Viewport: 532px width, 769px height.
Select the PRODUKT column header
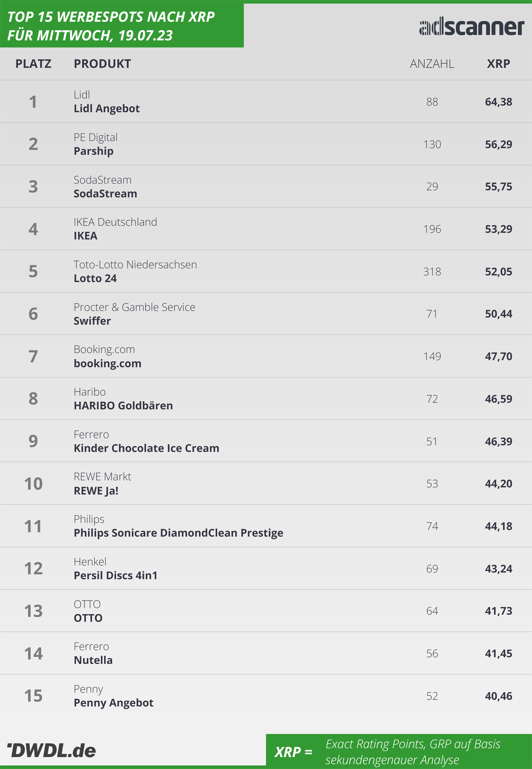tap(102, 64)
